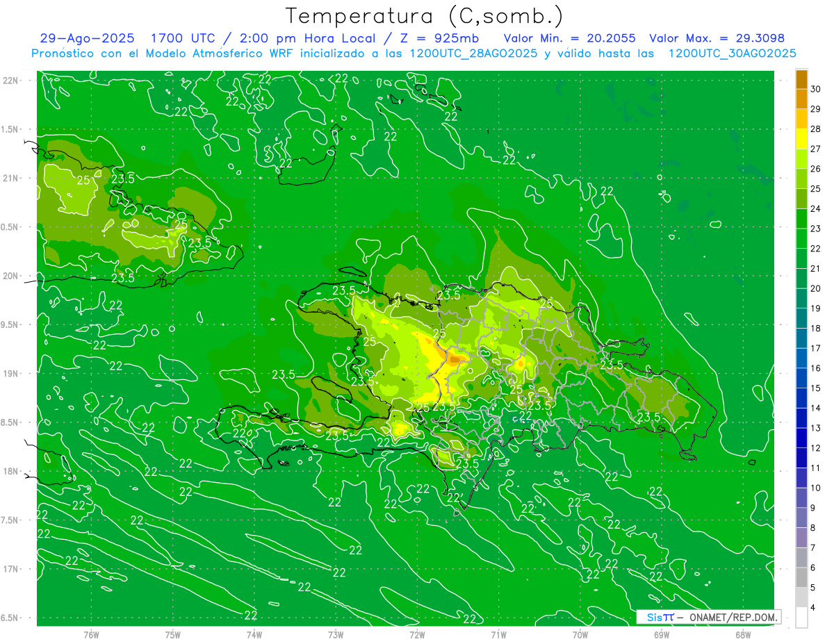Click the "1200UTC_30AGO2025" valid-until time

tap(732, 53)
